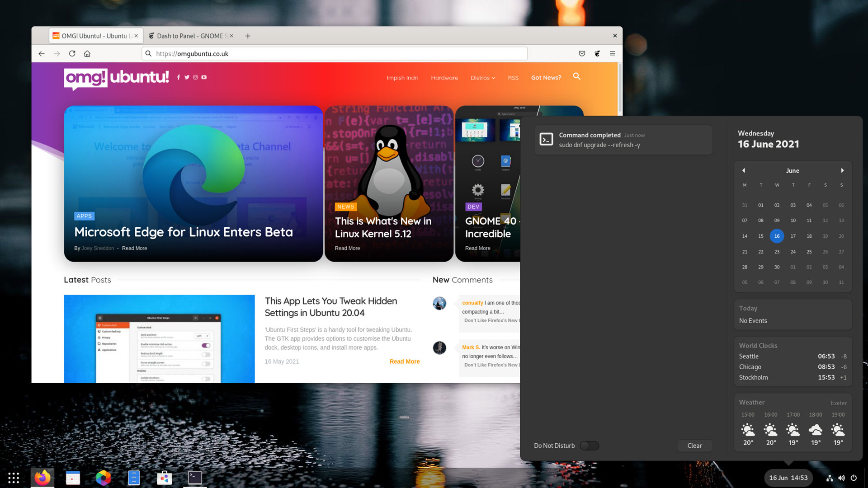Open OMG Ubuntu's Twitter icon
The width and height of the screenshot is (868, 488).
pos(187,77)
